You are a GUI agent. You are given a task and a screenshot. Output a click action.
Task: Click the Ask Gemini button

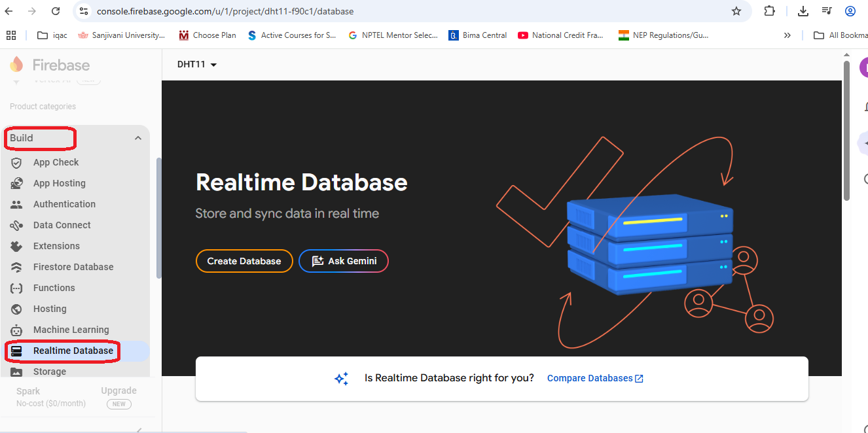344,261
